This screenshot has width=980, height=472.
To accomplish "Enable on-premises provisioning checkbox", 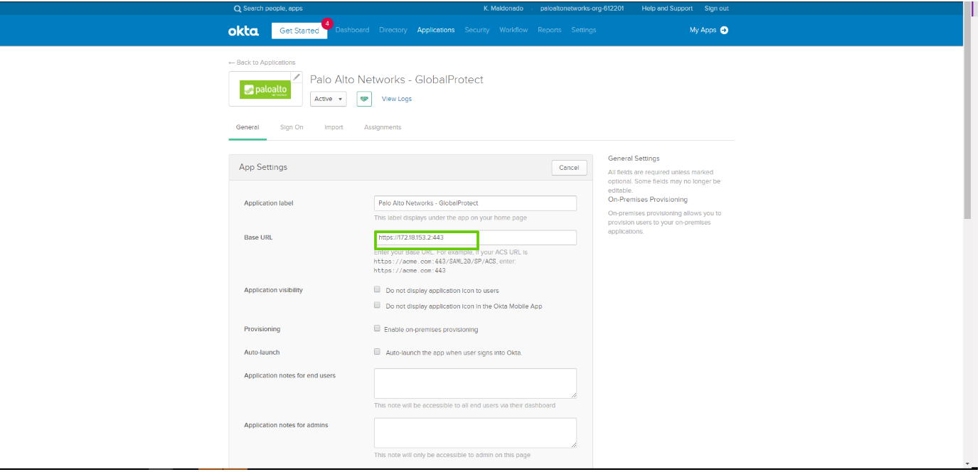I will (x=377, y=329).
